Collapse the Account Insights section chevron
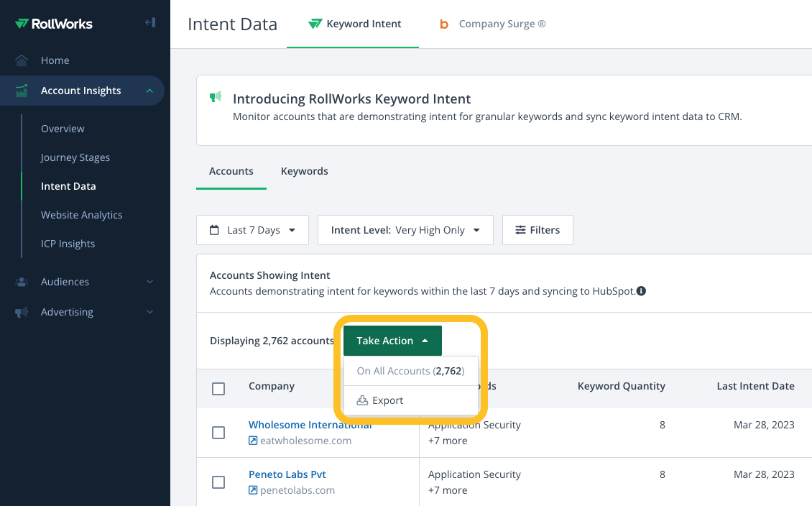 [149, 91]
